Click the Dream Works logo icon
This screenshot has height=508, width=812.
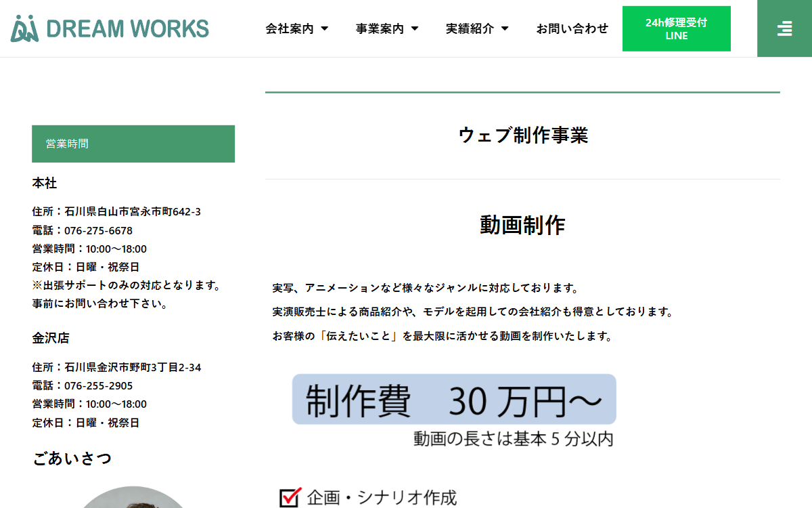[26, 28]
